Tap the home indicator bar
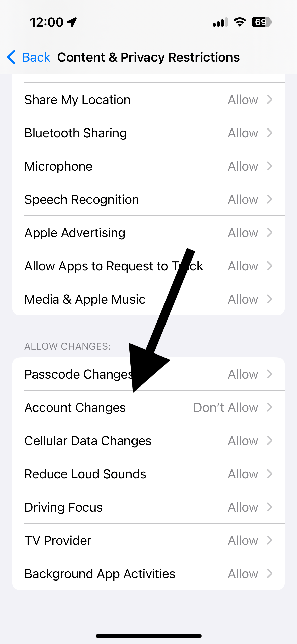297x644 pixels. (x=149, y=636)
